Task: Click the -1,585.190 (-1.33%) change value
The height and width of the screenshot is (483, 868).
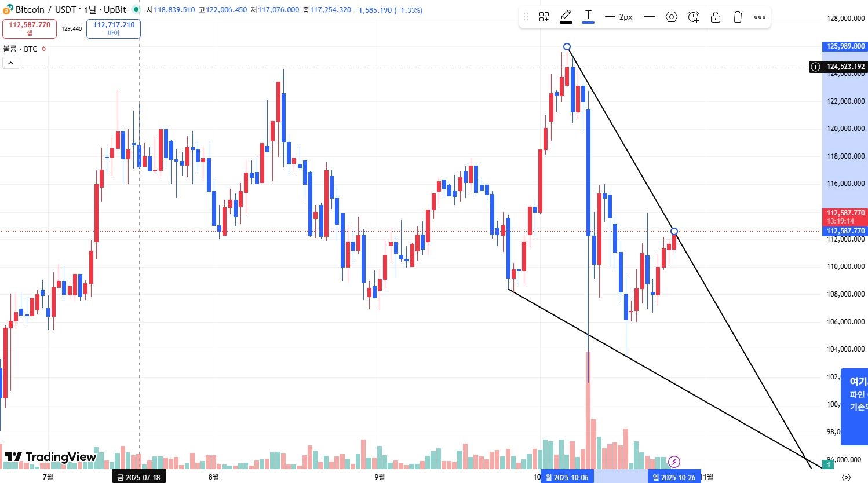Action: [388, 10]
